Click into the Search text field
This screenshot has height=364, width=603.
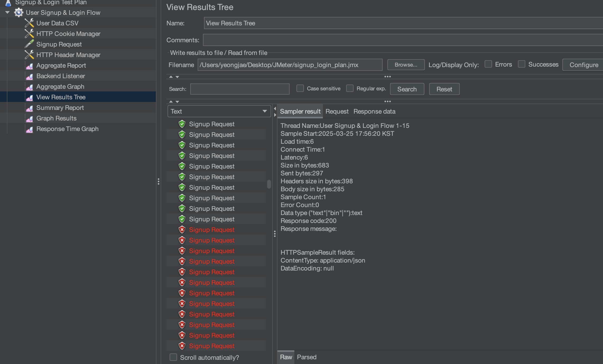point(240,89)
